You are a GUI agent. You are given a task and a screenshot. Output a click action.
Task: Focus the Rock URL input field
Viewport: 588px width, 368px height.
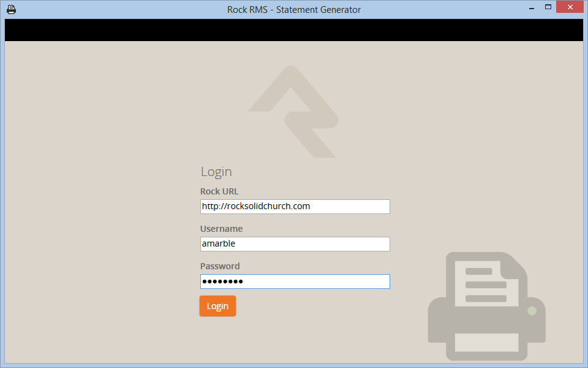coord(295,207)
